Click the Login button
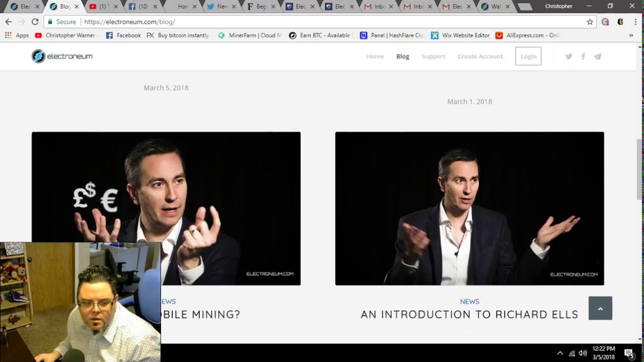This screenshot has width=644, height=362. [528, 56]
